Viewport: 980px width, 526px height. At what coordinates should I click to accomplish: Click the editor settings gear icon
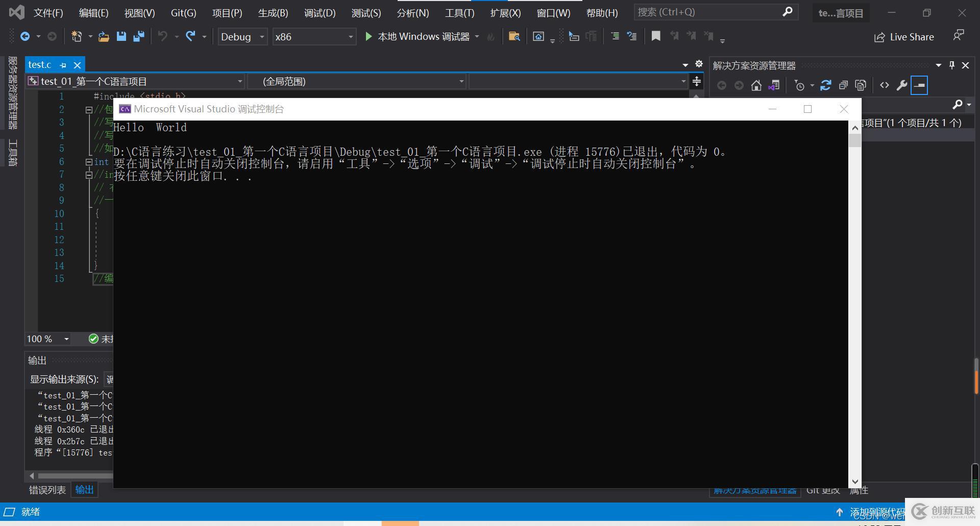pyautogui.click(x=699, y=64)
